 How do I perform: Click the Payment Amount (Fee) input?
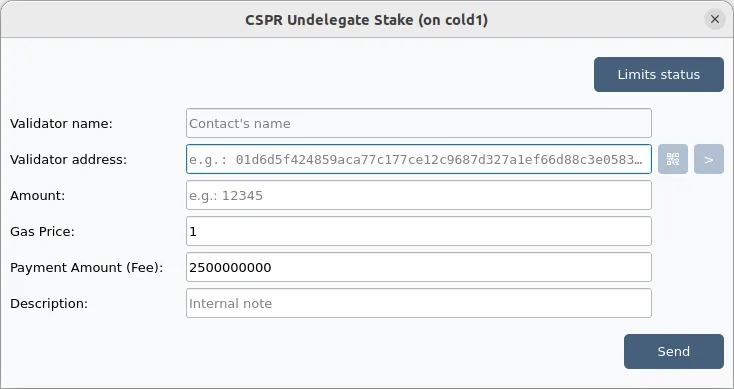pyautogui.click(x=418, y=267)
